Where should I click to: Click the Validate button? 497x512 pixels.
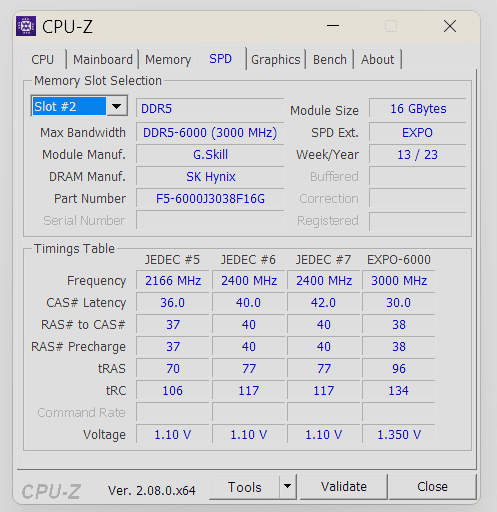pos(344,487)
